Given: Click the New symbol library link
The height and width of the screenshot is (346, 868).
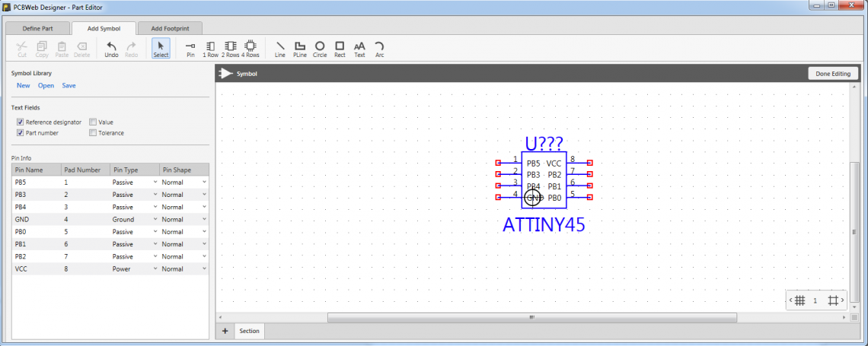Looking at the screenshot, I should [x=24, y=86].
